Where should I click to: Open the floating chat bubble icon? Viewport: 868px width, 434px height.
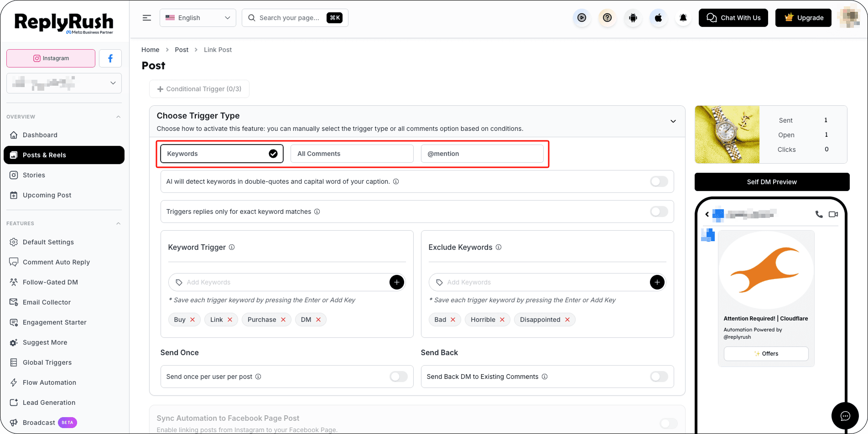click(845, 416)
